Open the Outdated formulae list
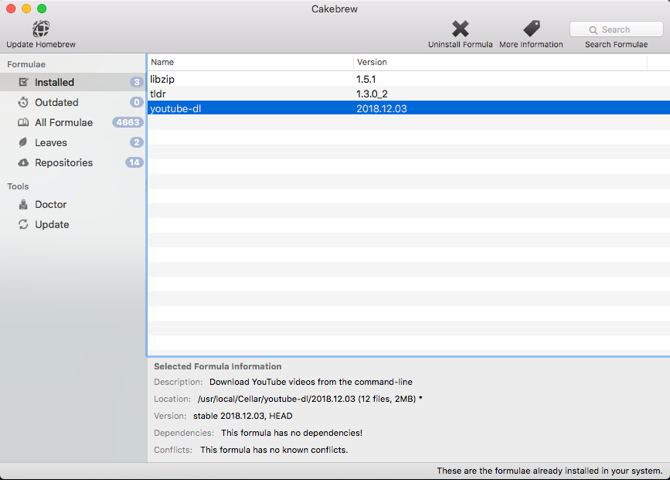This screenshot has height=480, width=670. click(56, 102)
